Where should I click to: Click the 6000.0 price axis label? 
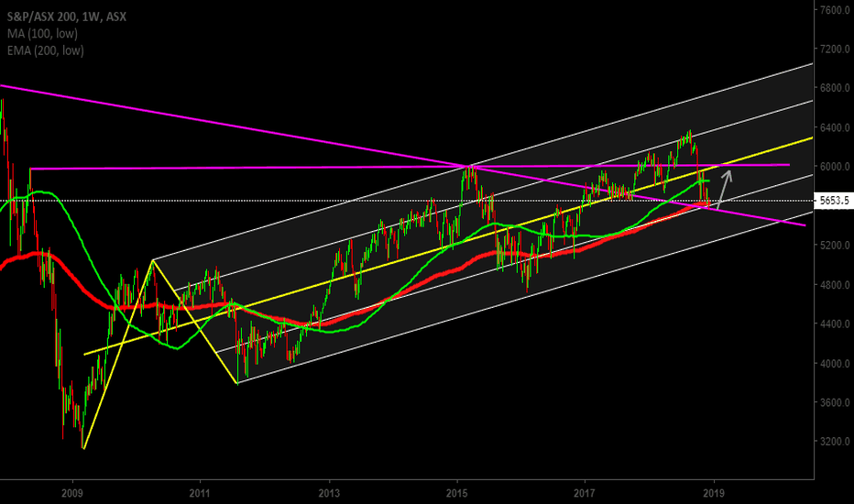[x=835, y=167]
